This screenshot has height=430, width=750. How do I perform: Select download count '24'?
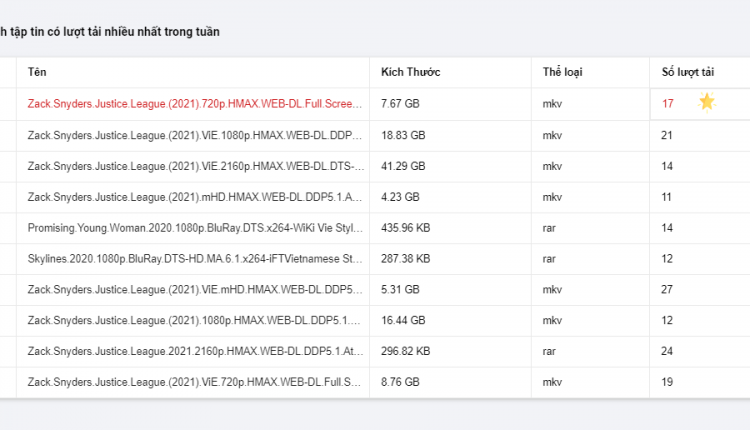click(x=667, y=351)
